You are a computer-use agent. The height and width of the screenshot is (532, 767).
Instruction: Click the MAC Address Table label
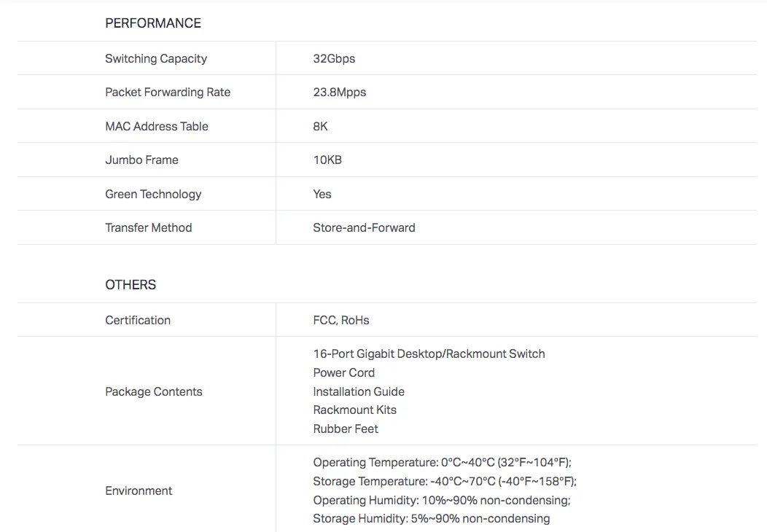tap(157, 127)
